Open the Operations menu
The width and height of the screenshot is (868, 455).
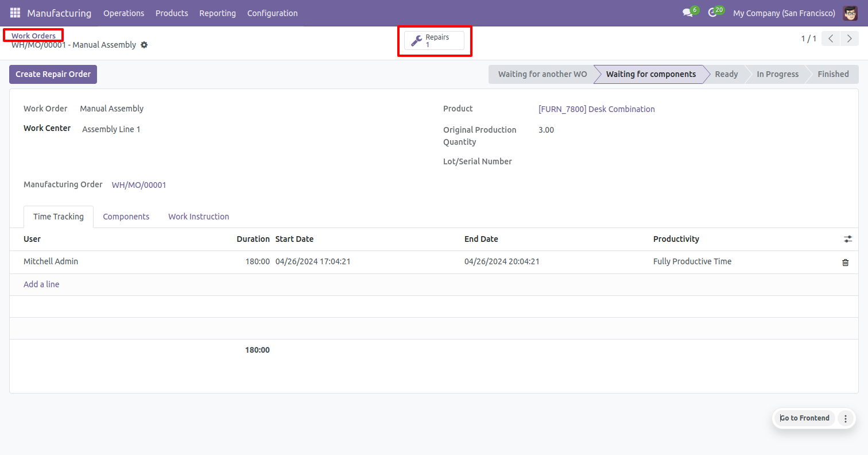point(123,13)
